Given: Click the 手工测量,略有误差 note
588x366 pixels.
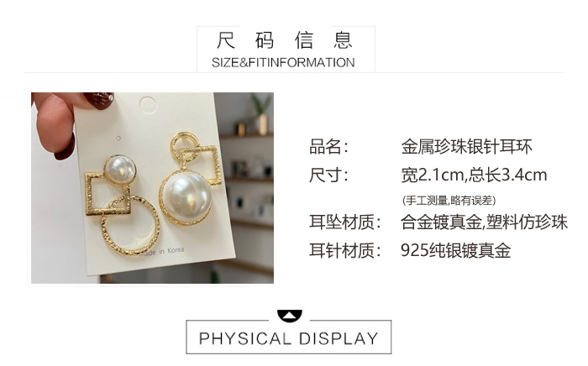Looking at the screenshot, I should 449,201.
